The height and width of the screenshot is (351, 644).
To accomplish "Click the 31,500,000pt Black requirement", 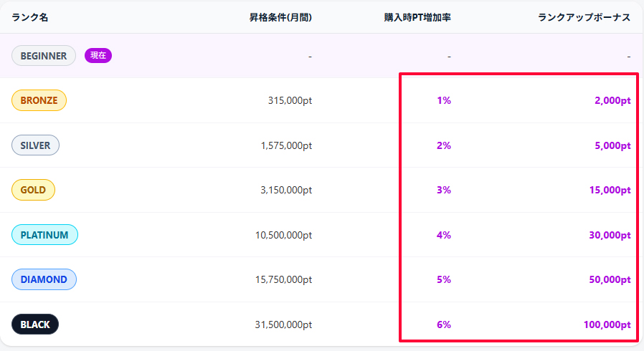I will (283, 324).
